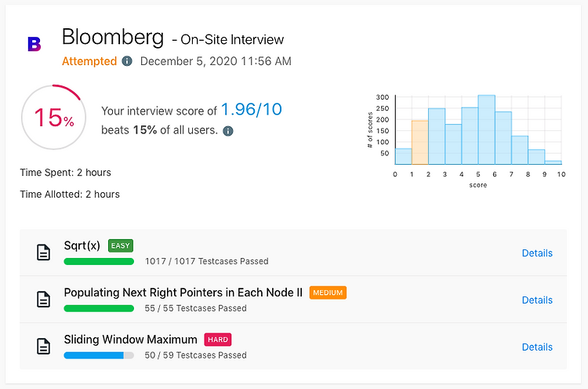Click the MEDIUM difficulty badge
The image size is (588, 389).
click(x=328, y=293)
